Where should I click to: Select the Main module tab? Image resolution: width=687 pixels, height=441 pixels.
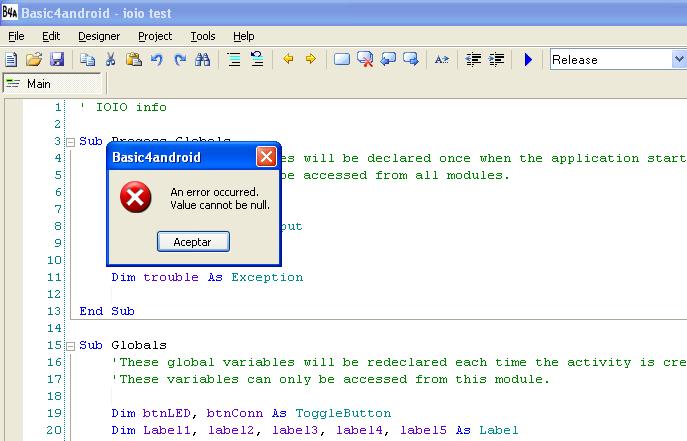click(53, 84)
